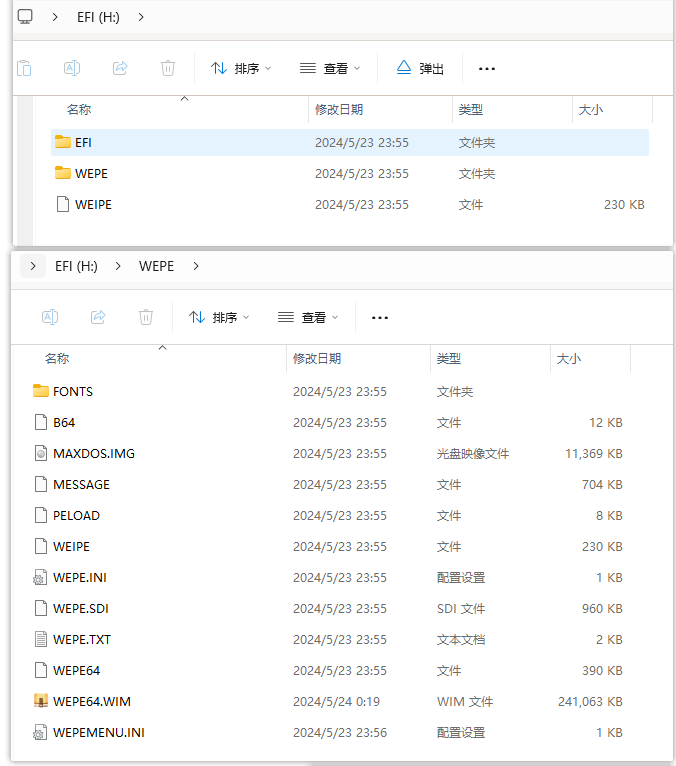
Task: Sort by Date modified column in upper window
Action: (x=339, y=109)
